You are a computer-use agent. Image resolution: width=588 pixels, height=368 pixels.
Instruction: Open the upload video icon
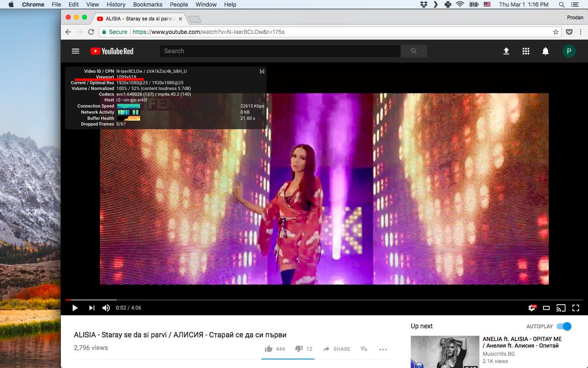pyautogui.click(x=506, y=51)
